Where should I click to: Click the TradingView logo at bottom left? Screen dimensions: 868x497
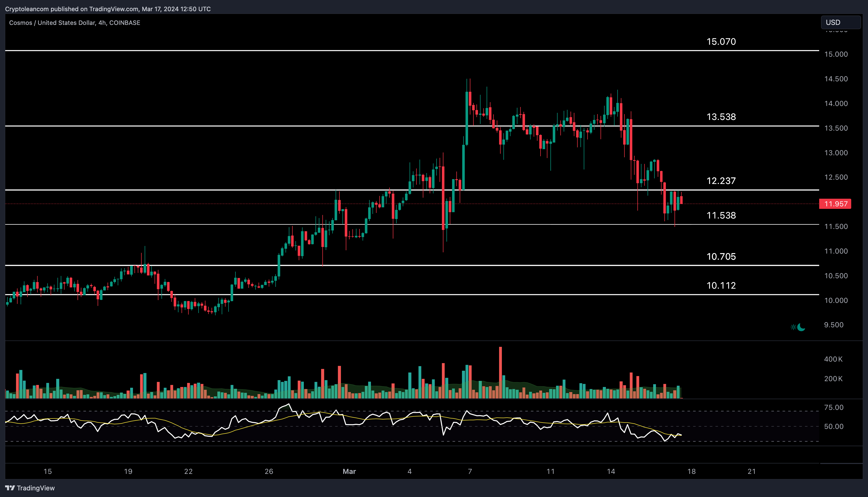(30, 488)
